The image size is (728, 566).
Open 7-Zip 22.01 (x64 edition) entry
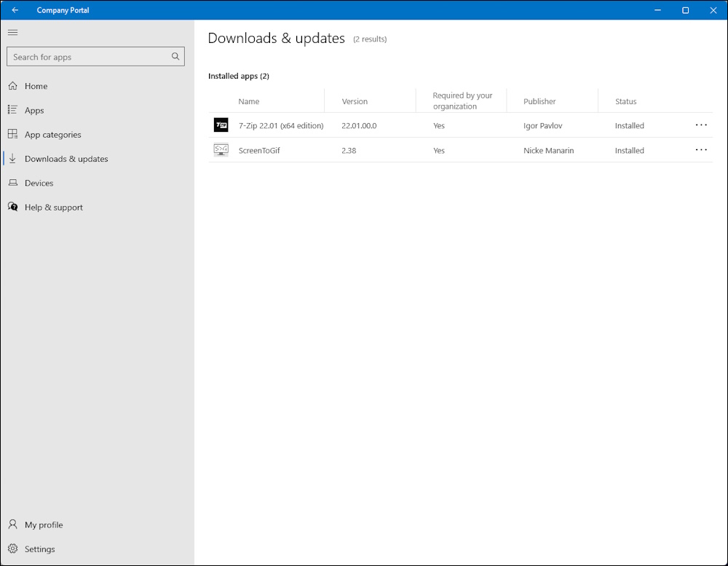coord(281,125)
